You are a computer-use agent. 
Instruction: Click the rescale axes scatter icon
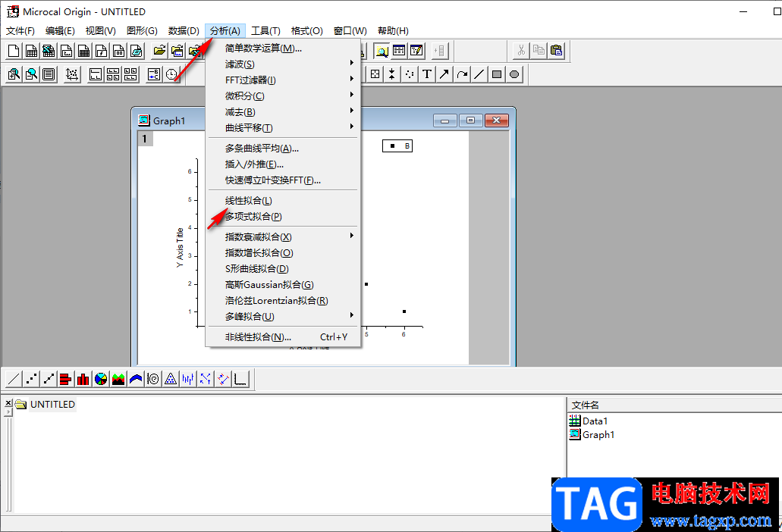(x=72, y=75)
